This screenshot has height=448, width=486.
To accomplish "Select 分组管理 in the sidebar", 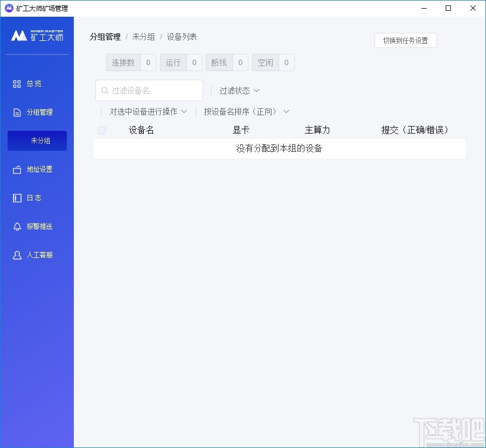I will [38, 112].
